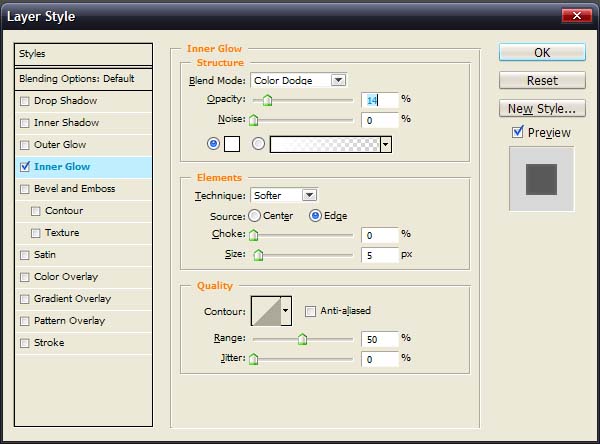
Task: Click the Range percent input field
Action: (x=380, y=339)
